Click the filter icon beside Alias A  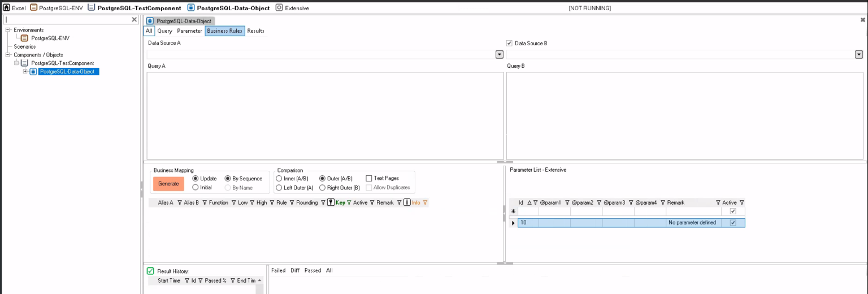[180, 202]
